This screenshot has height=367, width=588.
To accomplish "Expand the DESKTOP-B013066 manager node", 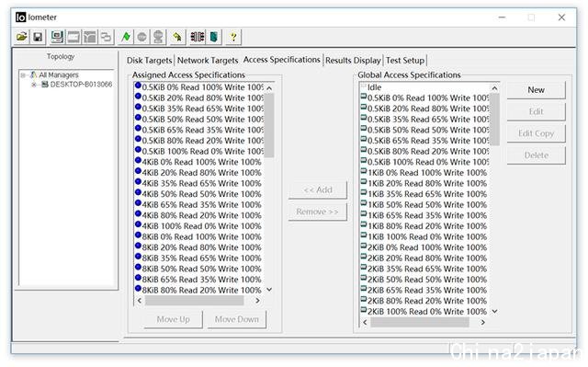I will point(34,85).
